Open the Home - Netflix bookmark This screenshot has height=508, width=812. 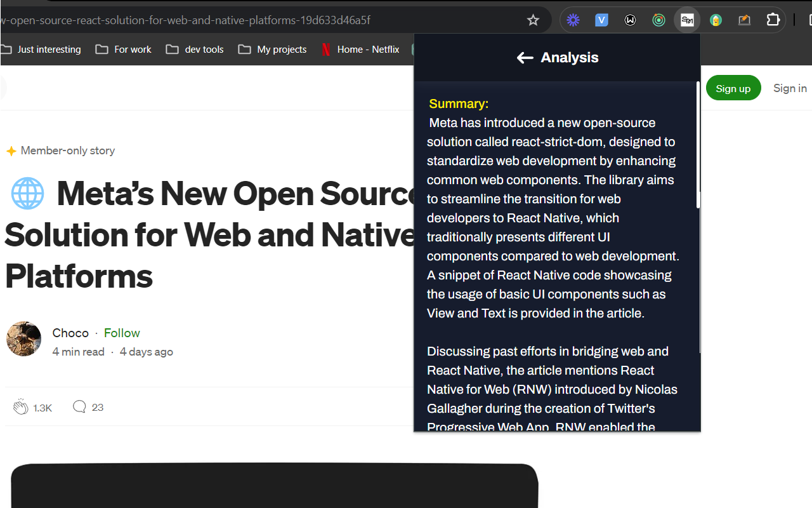tap(360, 50)
